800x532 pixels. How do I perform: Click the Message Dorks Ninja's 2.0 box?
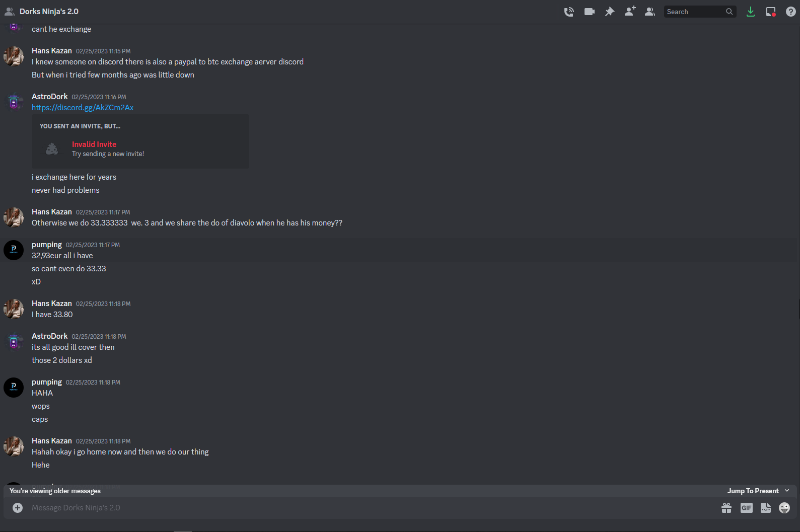point(373,508)
